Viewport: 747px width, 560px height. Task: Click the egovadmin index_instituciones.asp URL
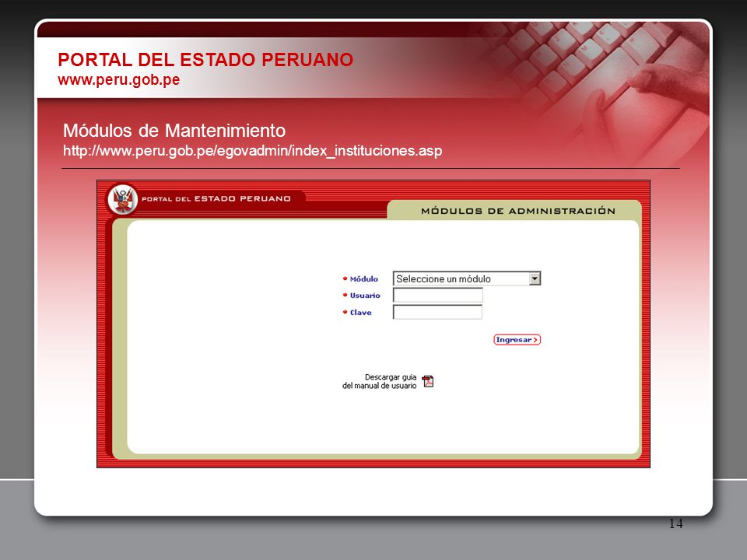252,150
